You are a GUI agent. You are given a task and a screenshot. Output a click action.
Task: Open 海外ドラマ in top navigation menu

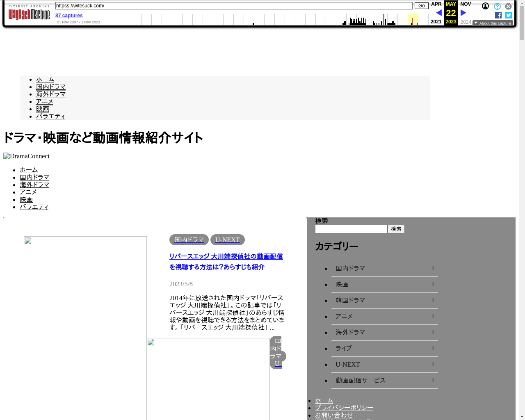click(51, 94)
